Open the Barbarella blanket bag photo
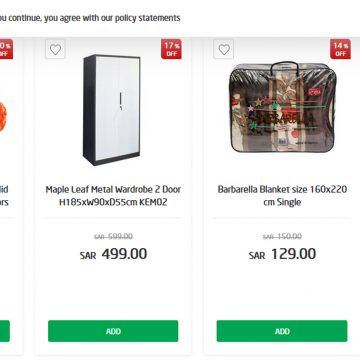 [282, 107]
